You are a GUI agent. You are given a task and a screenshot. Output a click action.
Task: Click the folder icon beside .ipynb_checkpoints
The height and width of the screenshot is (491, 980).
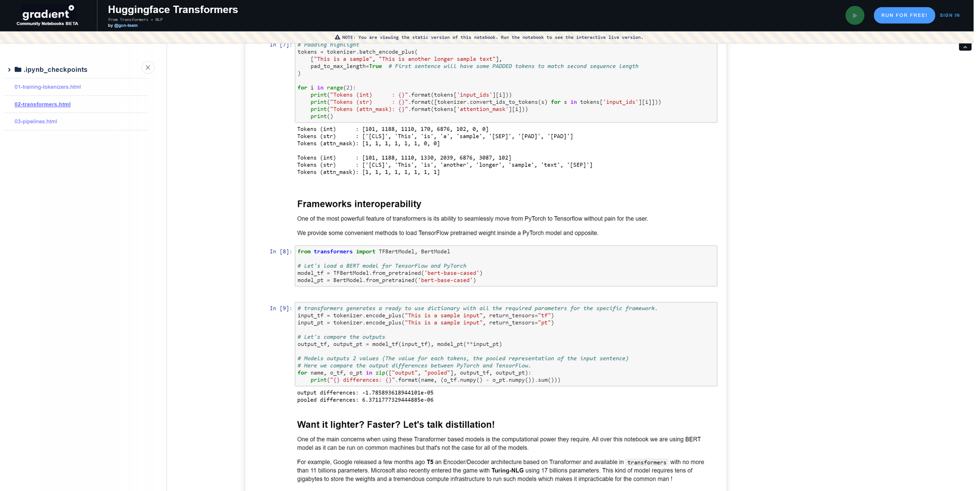pyautogui.click(x=18, y=70)
